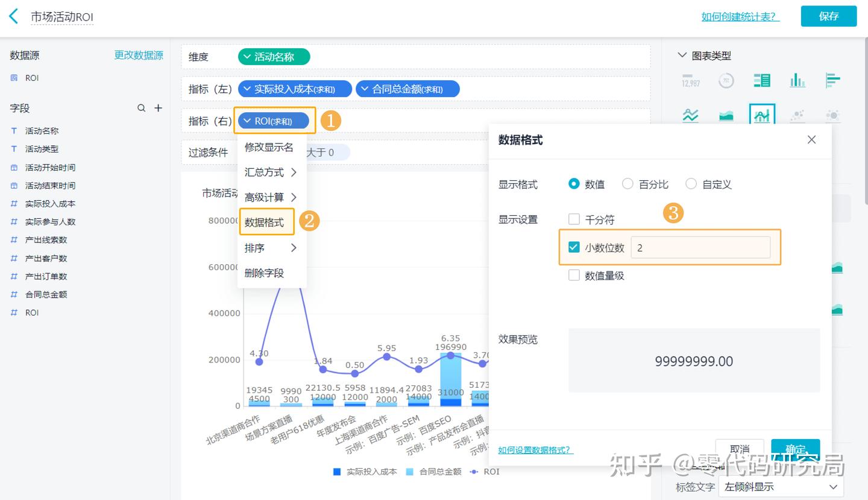Screen dimensions: 868x500
Task: Select the column bar chart type
Action: 797,80
